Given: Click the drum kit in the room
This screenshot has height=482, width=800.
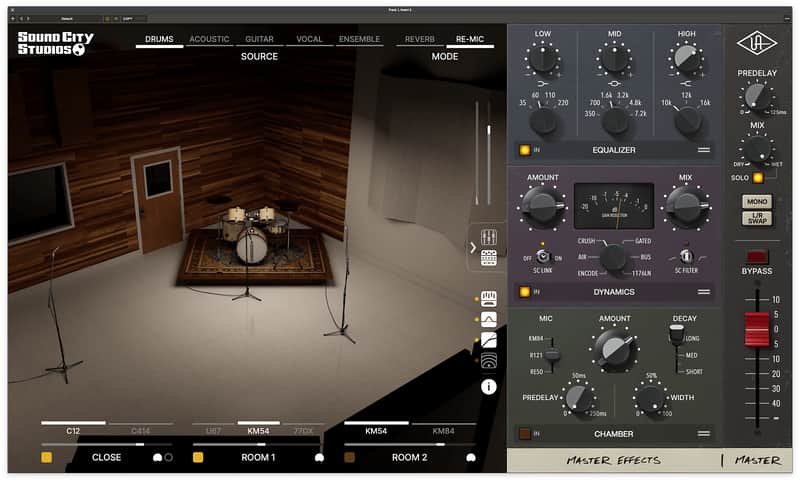Looking at the screenshot, I should (x=253, y=233).
